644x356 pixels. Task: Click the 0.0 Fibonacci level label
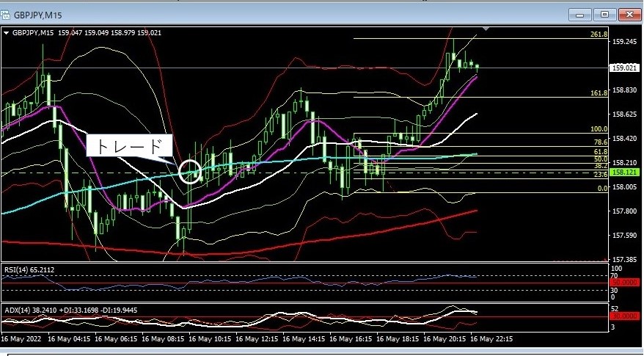point(601,189)
